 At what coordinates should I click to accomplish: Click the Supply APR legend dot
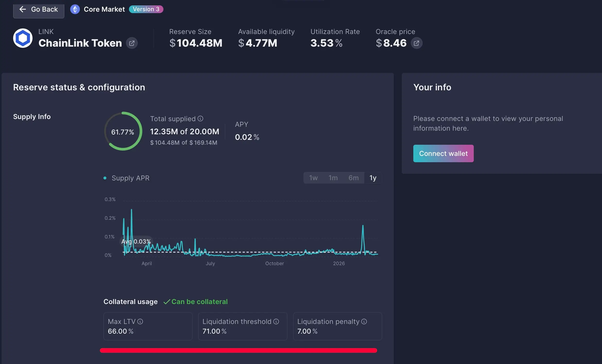coord(105,178)
